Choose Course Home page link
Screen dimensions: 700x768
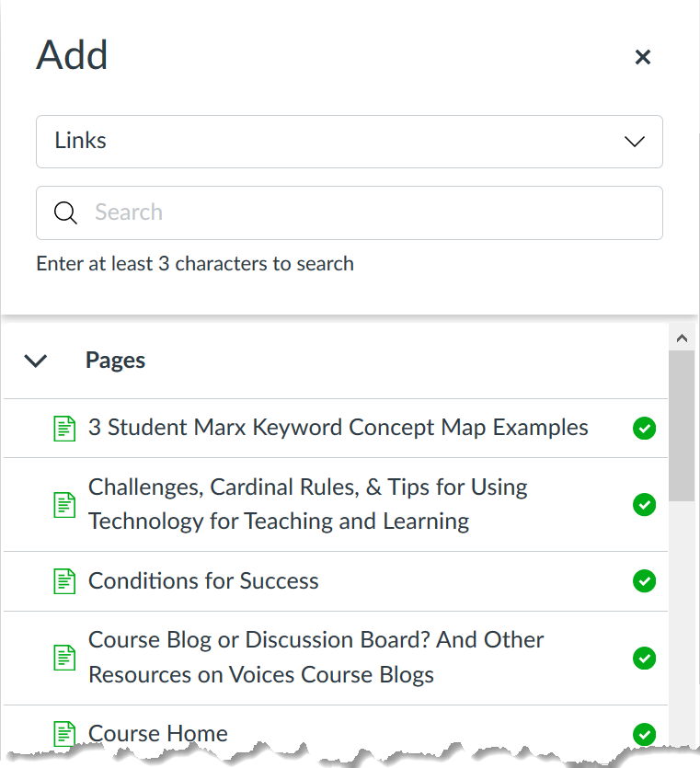tap(158, 733)
